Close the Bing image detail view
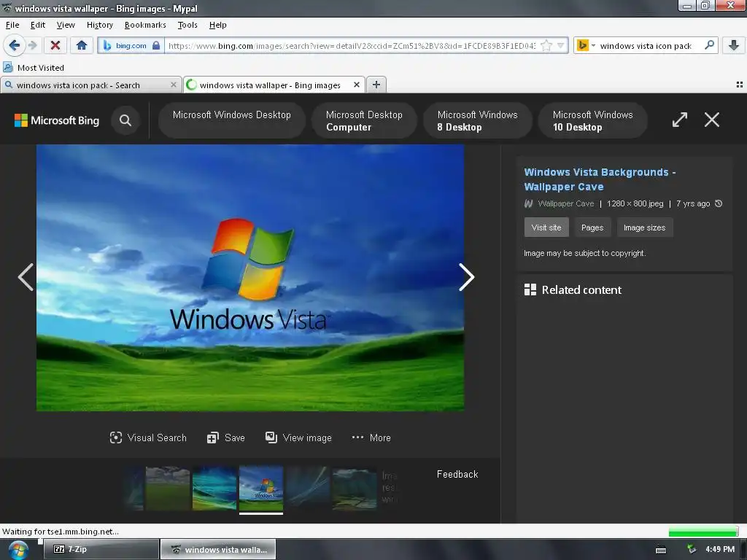The height and width of the screenshot is (560, 747). click(712, 120)
